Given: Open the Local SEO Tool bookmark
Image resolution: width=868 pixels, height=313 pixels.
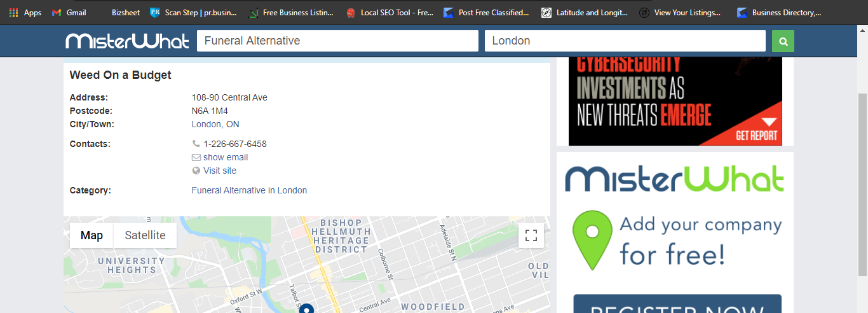Looking at the screenshot, I should tap(390, 12).
